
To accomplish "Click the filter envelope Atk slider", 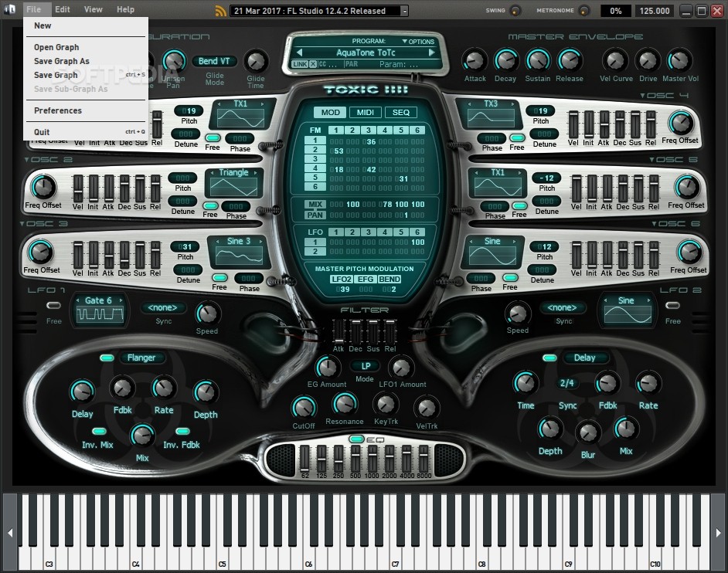I will (x=338, y=331).
